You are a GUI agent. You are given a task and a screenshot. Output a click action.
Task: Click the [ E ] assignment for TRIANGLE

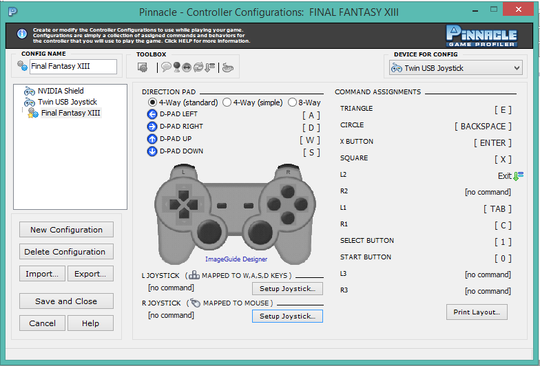[503, 110]
